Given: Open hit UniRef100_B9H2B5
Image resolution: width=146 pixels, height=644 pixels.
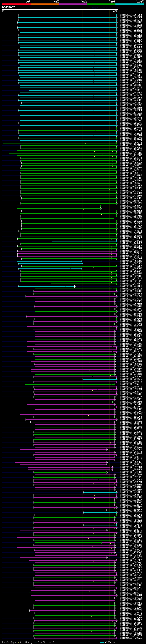Looking at the screenshot, I should pos(131,22).
